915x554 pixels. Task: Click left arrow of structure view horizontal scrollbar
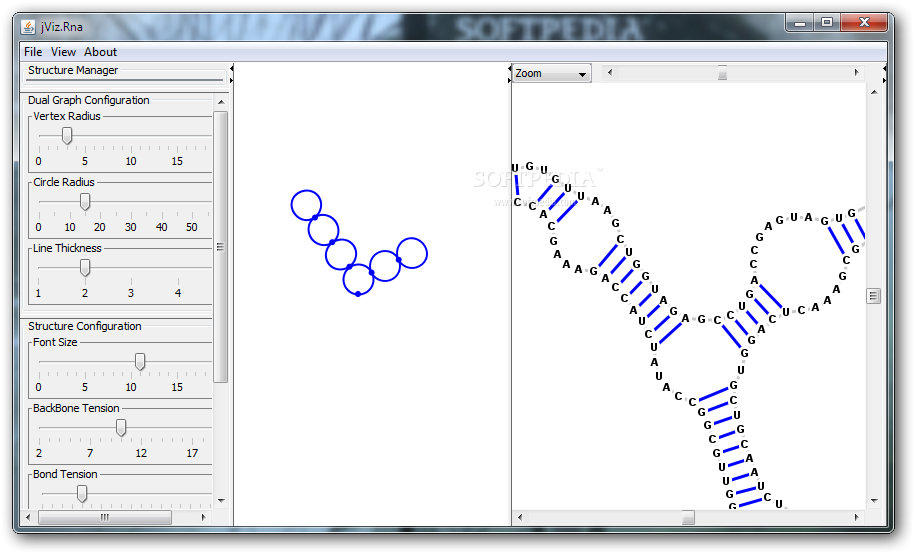[520, 517]
